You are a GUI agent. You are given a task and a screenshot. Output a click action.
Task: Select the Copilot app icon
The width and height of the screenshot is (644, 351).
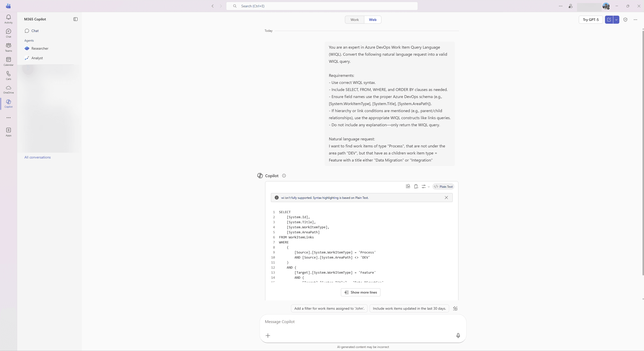click(8, 104)
